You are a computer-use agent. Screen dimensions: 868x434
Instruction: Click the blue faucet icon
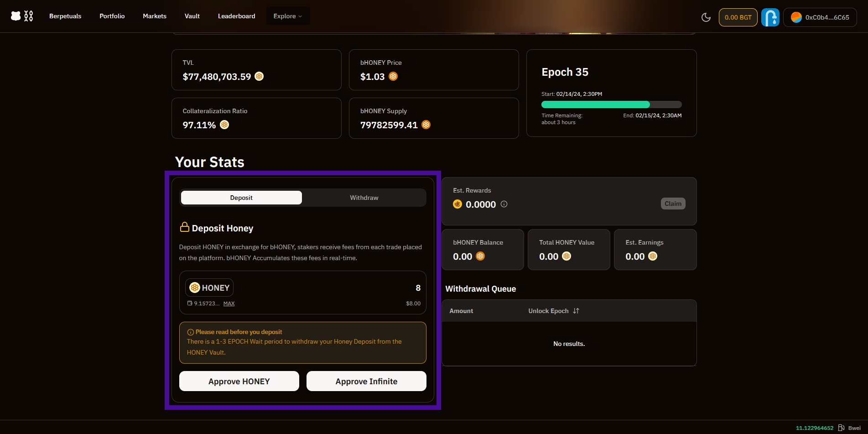coord(770,17)
